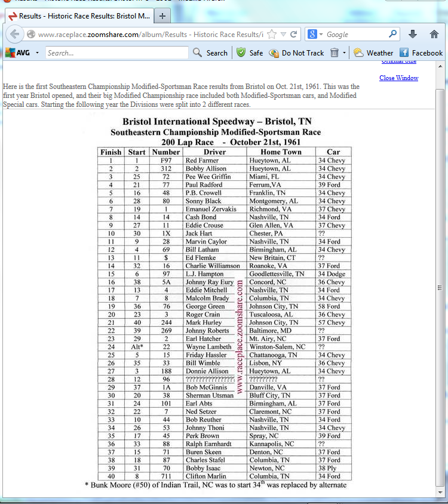The image size is (448, 504).
Task: Click driver name Donnie Allison
Action: 207,371
